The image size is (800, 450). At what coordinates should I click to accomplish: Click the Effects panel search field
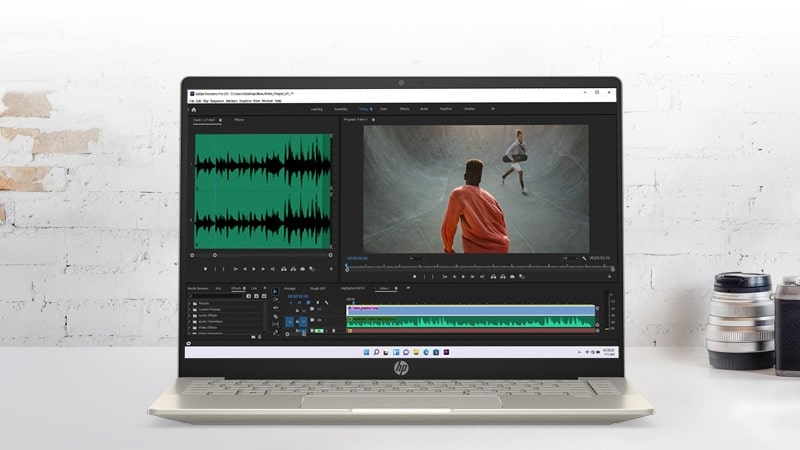pos(215,296)
